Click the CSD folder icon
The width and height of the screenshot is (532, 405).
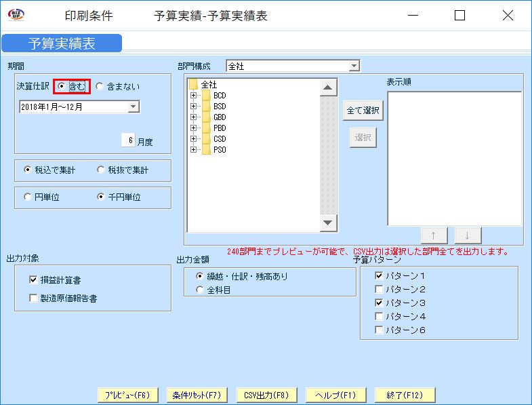[206, 139]
